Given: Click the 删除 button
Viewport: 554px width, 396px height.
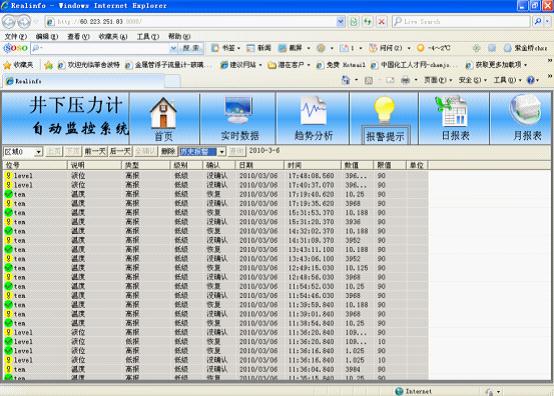Looking at the screenshot, I should 168,152.
